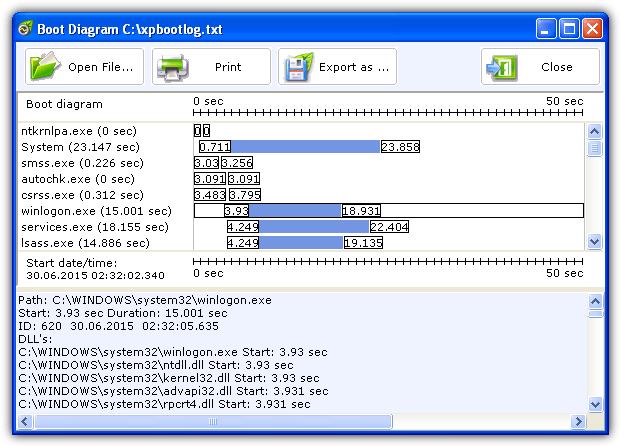Click the 23.858 end time label
This screenshot has width=621, height=446.
[400, 147]
